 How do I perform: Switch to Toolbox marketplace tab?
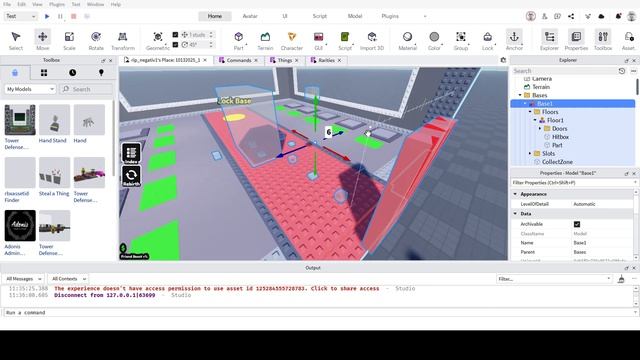pyautogui.click(x=15, y=73)
